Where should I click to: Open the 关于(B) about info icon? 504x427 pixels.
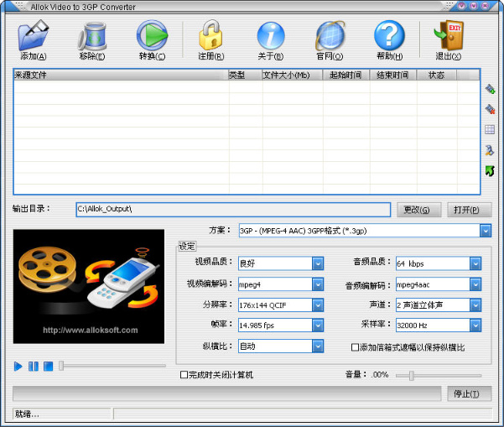(x=271, y=35)
